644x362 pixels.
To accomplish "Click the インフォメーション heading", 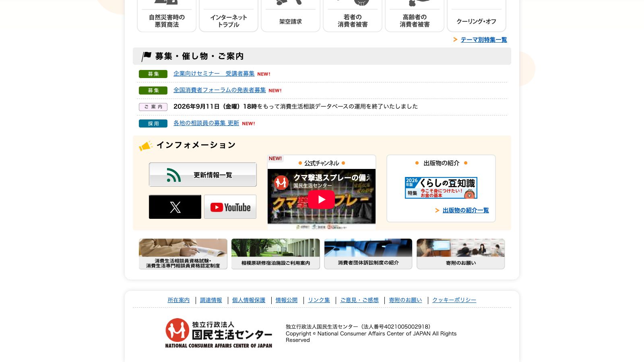I will click(196, 145).
